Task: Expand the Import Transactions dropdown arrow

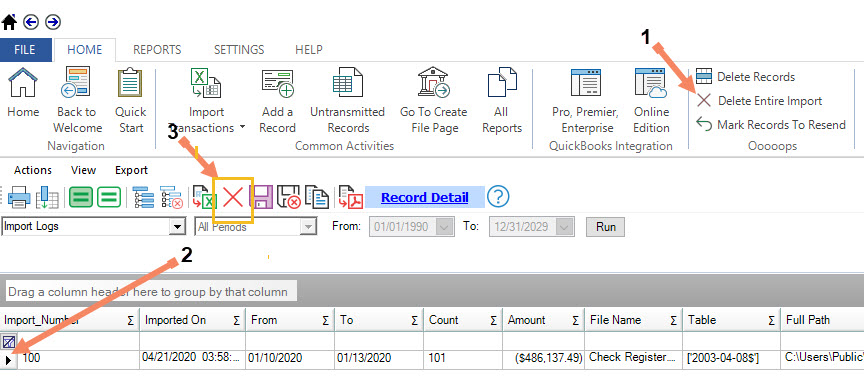Action: click(242, 128)
